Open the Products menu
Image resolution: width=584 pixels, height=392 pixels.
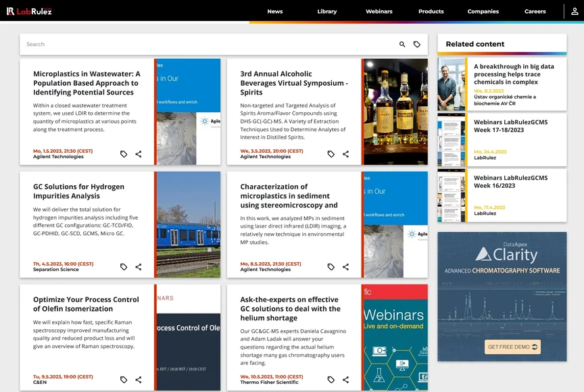(431, 11)
